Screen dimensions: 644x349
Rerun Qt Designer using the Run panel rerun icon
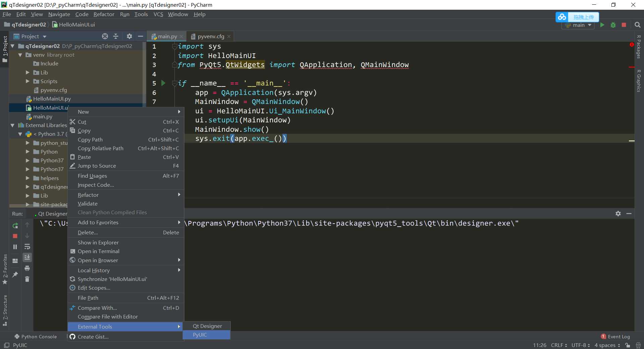click(15, 226)
